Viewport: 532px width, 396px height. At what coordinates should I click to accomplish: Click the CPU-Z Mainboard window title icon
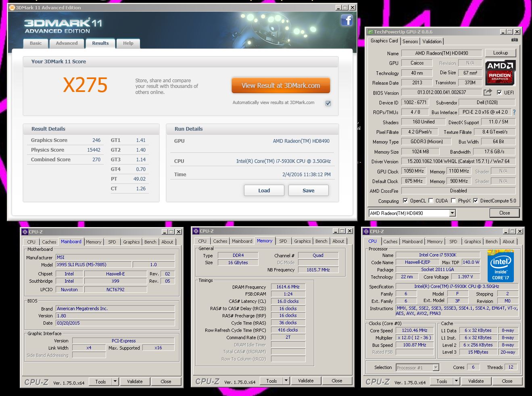(25, 232)
